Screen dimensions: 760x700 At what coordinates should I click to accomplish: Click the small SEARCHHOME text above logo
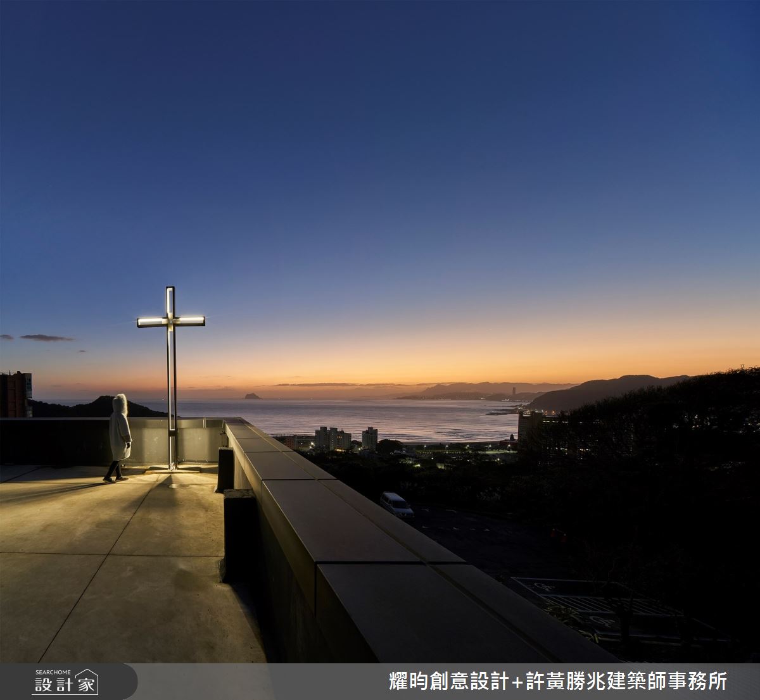(x=54, y=672)
